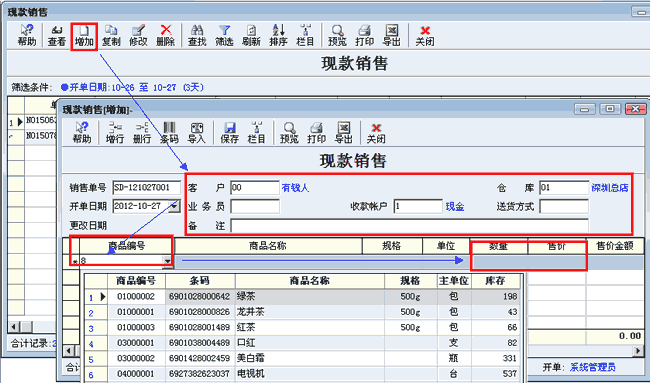
Task: Click 刷新 icon in main toolbar
Action: tap(251, 35)
